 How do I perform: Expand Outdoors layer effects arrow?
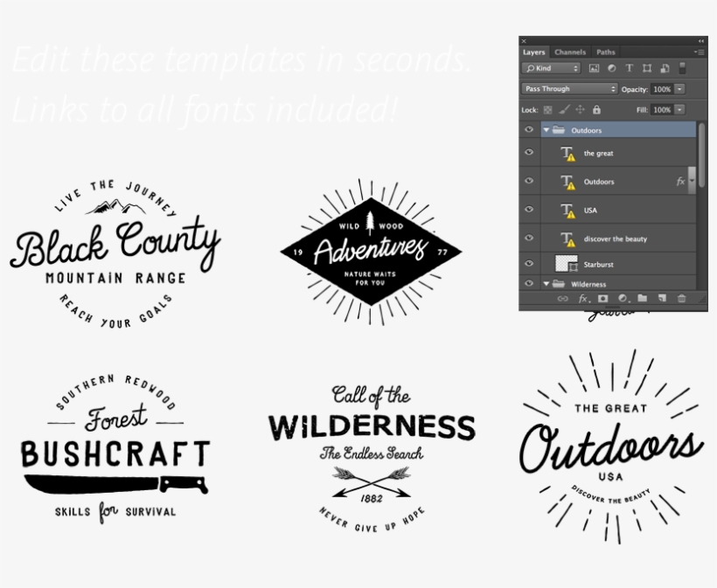click(692, 181)
